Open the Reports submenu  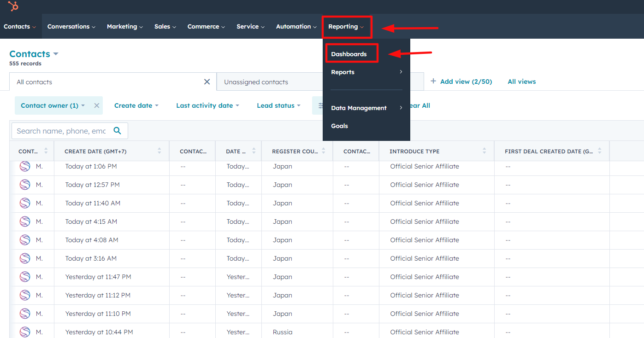[x=366, y=72]
